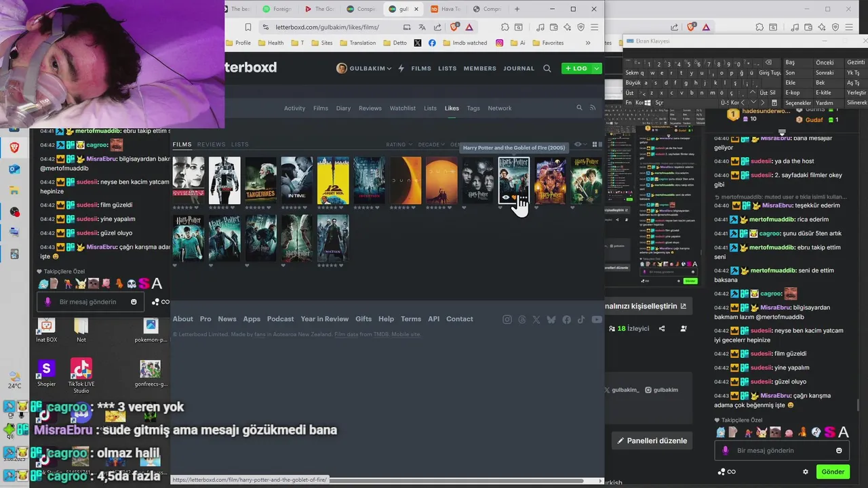Click the translate page icon in address bar
868x488 pixels.
coord(422,27)
